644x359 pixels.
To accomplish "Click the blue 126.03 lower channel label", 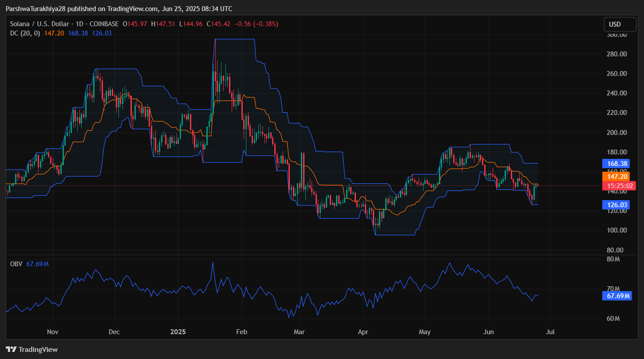I will (616, 205).
